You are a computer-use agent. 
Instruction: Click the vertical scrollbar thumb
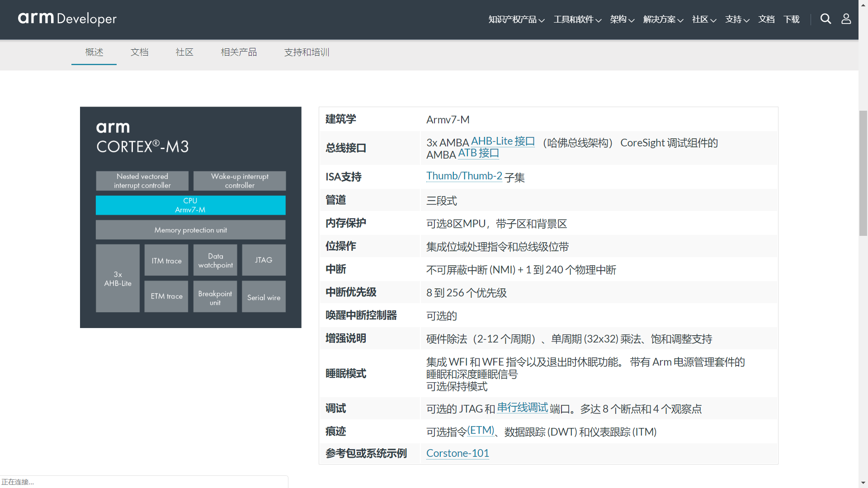863,173
